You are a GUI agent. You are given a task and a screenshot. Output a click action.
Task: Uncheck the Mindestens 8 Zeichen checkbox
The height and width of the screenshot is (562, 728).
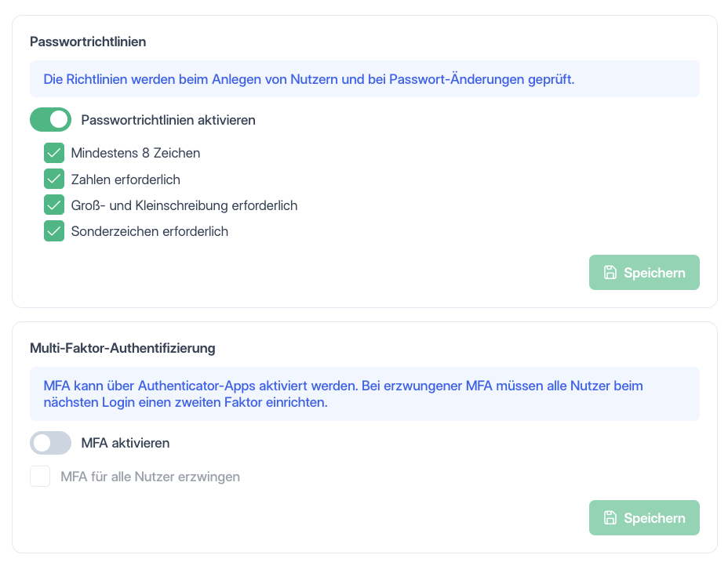(54, 153)
